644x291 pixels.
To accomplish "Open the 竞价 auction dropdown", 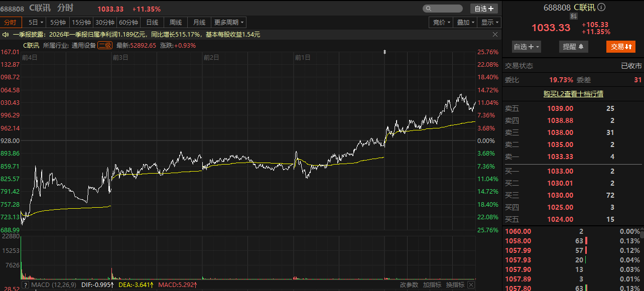I will (441, 22).
